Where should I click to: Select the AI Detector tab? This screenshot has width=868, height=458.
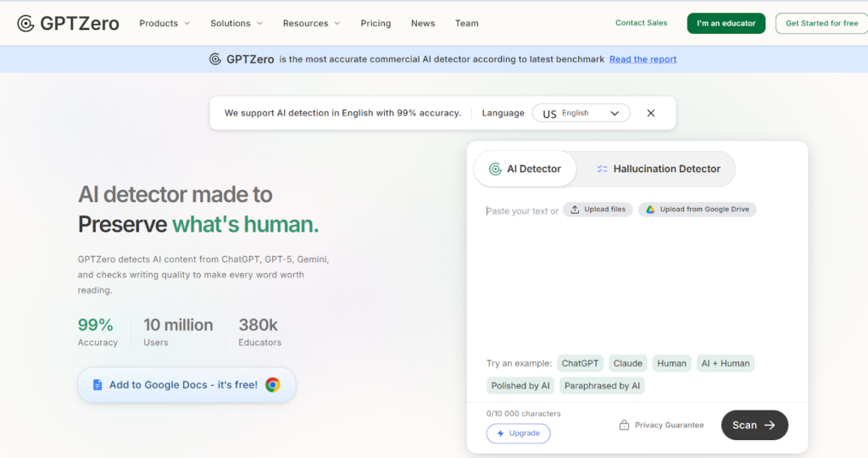point(525,169)
